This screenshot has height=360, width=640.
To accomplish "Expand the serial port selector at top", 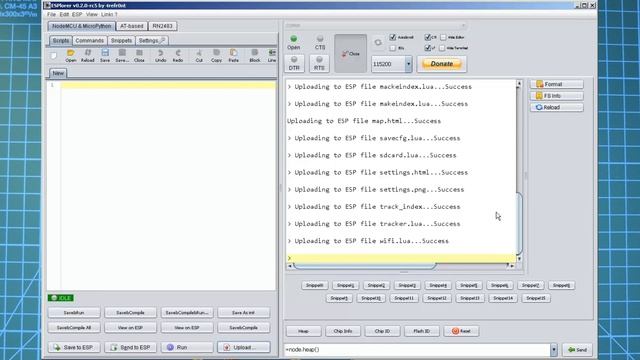I will (x=463, y=25).
